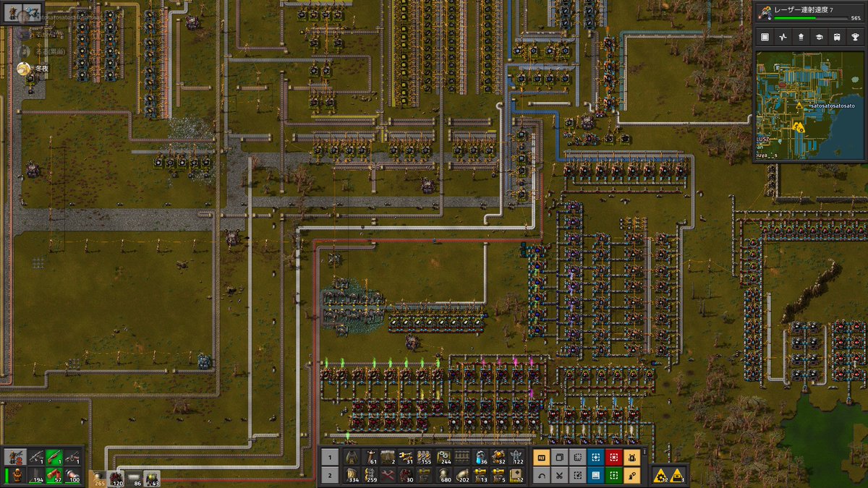868x488 pixels.
Task: Open the graduation cap tips button
Action: 820,37
